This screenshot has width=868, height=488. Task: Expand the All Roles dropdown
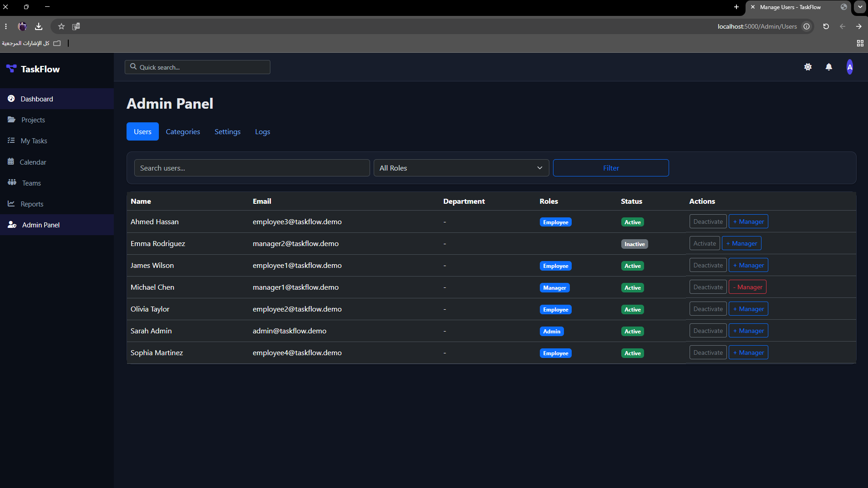[461, 168]
